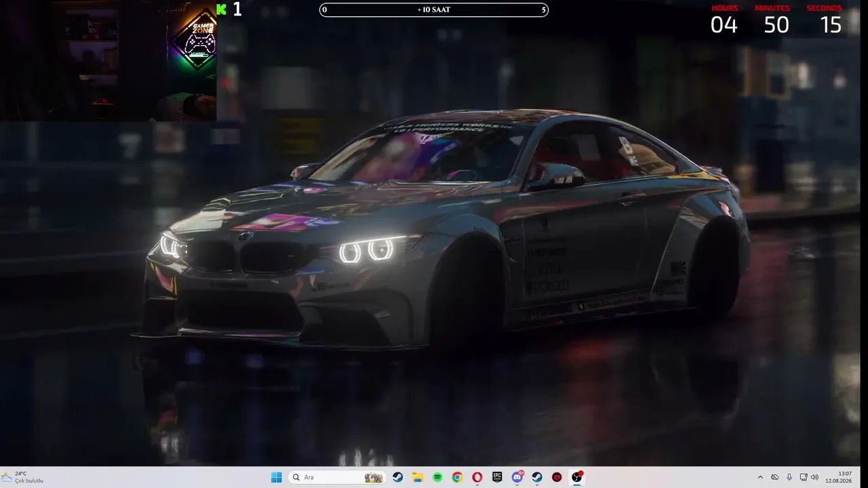Open the Steam icon right of the search box
This screenshot has width=868, height=488.
[x=398, y=477]
